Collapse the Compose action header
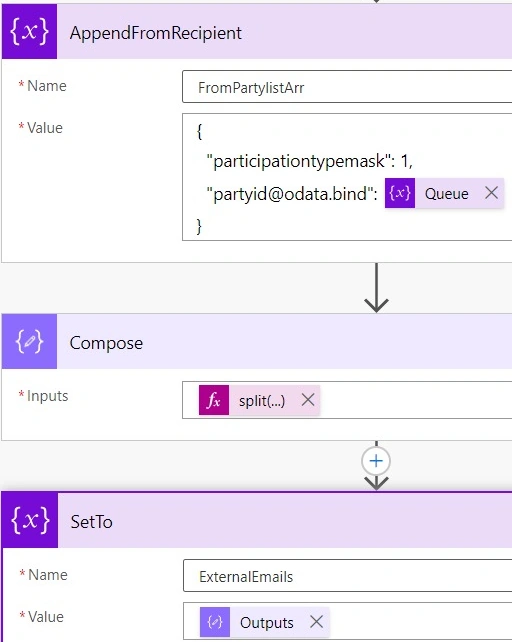This screenshot has width=512, height=642. tap(284, 341)
